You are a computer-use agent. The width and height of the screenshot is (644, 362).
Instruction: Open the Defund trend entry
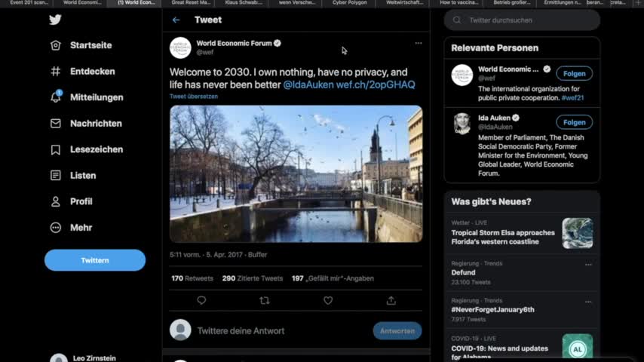[x=522, y=273]
